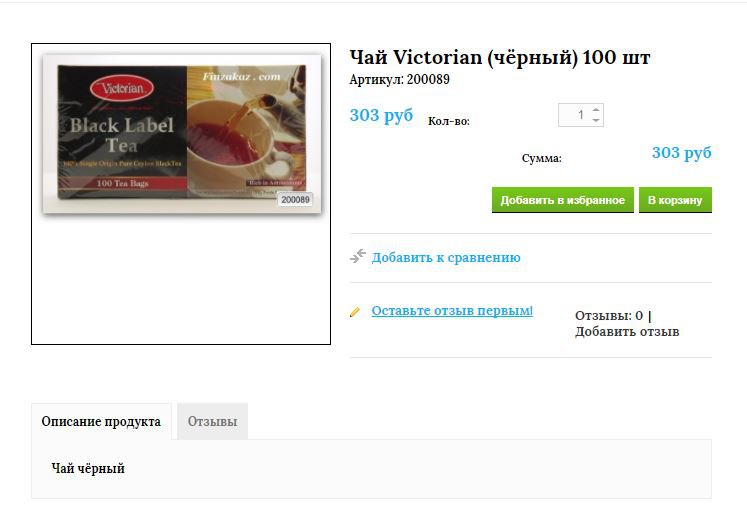Click the product title Чай Victorian (чёрный) 100 шт
Image resolution: width=747 pixels, height=514 pixels.
[x=500, y=58]
